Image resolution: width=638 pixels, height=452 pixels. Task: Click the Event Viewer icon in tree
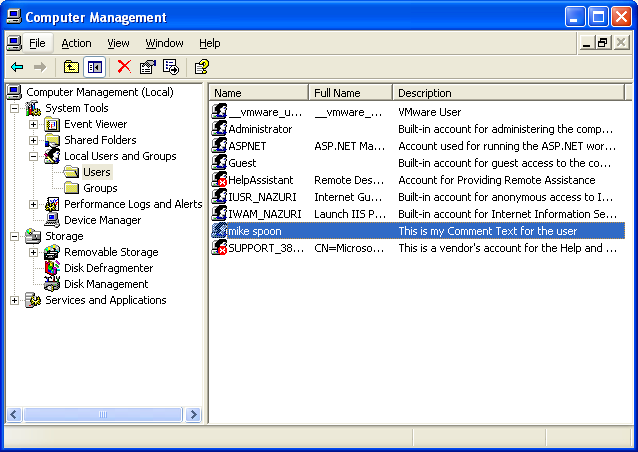click(x=52, y=124)
